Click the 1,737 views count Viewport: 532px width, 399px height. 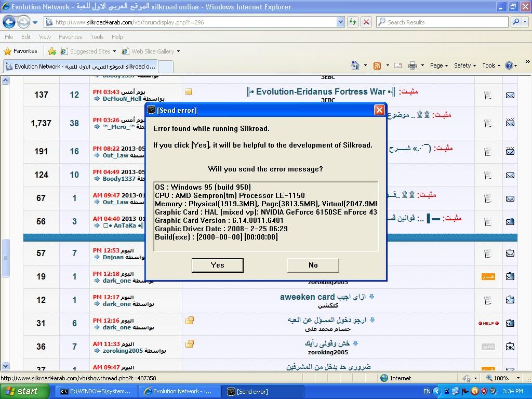pyautogui.click(x=41, y=123)
